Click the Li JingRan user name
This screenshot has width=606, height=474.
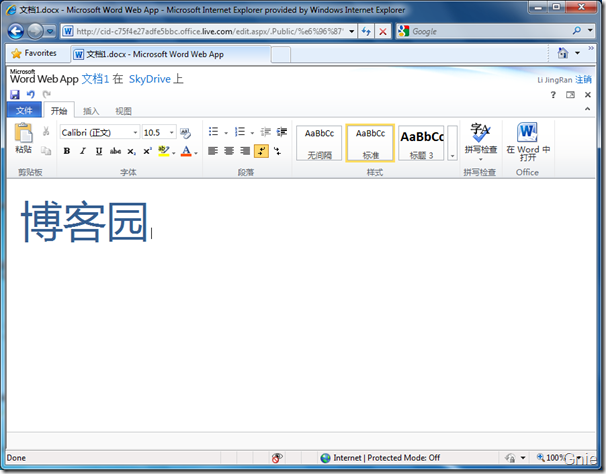555,80
